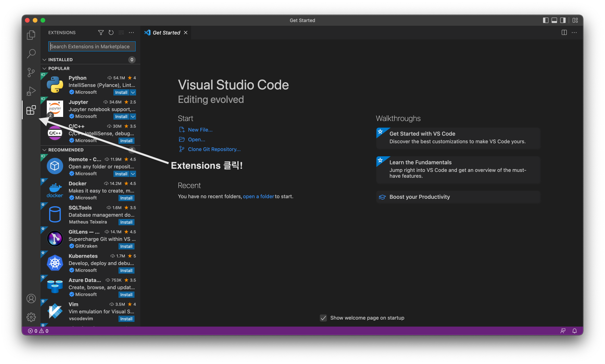This screenshot has height=364, width=605.
Task: Refresh the extensions list
Action: (x=111, y=33)
